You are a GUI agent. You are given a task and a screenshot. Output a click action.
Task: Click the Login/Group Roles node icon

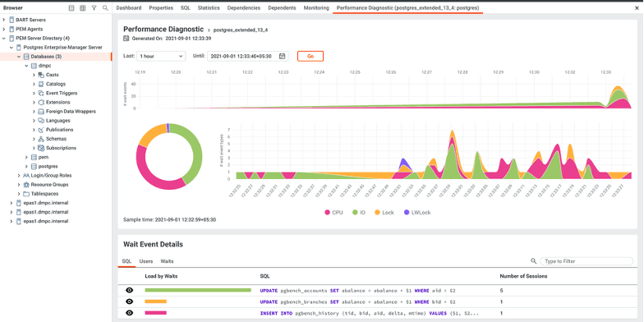click(26, 176)
